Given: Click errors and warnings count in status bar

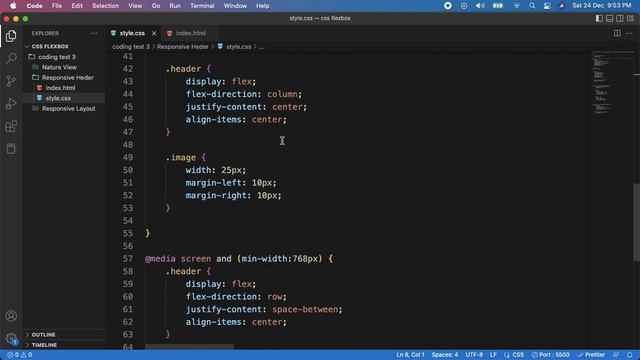Looking at the screenshot, I should click(19, 355).
